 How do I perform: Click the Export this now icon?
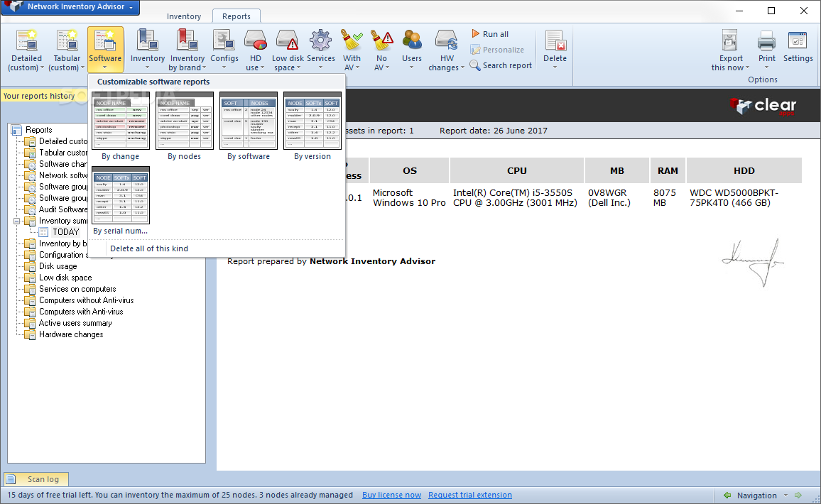tap(730, 40)
